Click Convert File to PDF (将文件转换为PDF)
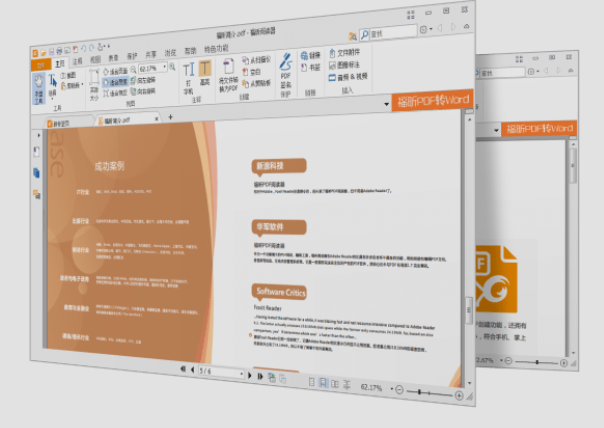 click(x=229, y=76)
